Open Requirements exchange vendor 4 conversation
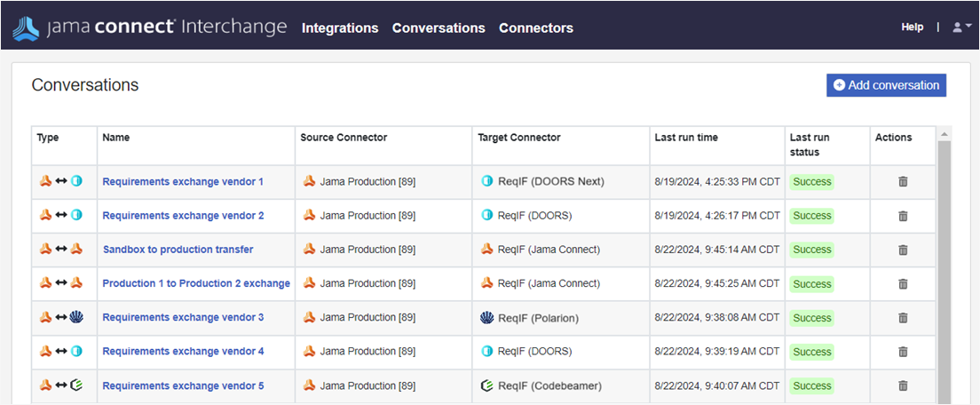The image size is (980, 405). 183,352
